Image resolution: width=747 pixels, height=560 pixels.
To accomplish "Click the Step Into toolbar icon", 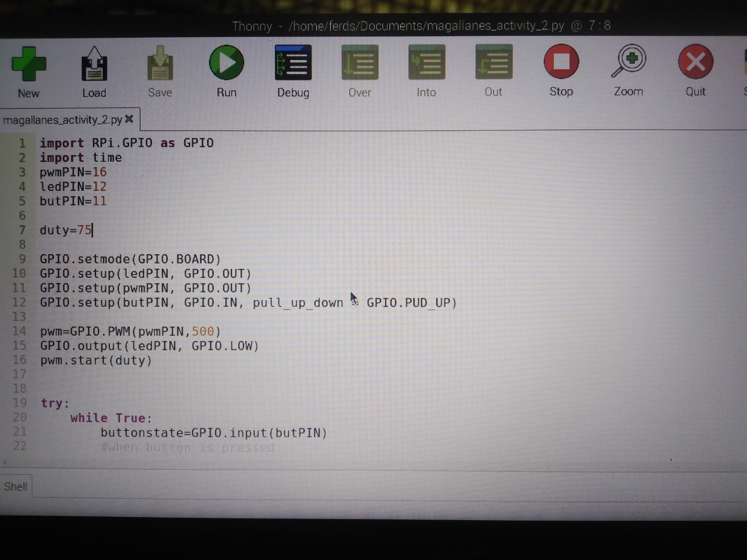I will (x=427, y=62).
